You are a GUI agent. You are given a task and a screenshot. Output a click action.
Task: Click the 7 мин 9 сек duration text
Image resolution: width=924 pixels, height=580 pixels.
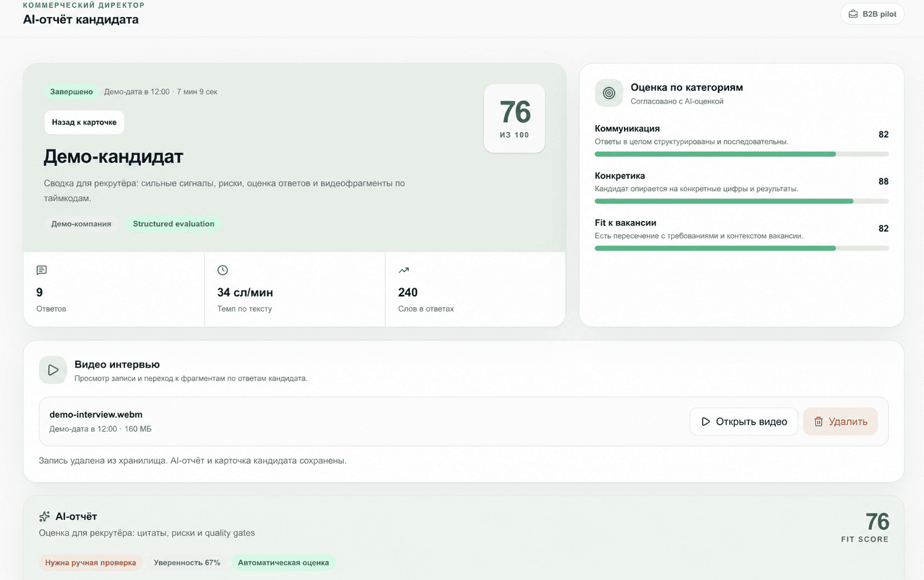tap(197, 92)
